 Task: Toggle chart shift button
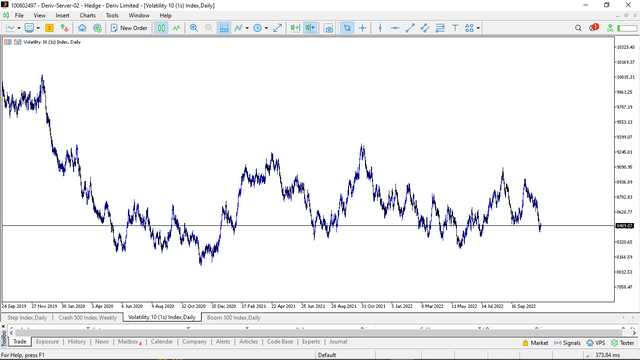click(x=295, y=28)
